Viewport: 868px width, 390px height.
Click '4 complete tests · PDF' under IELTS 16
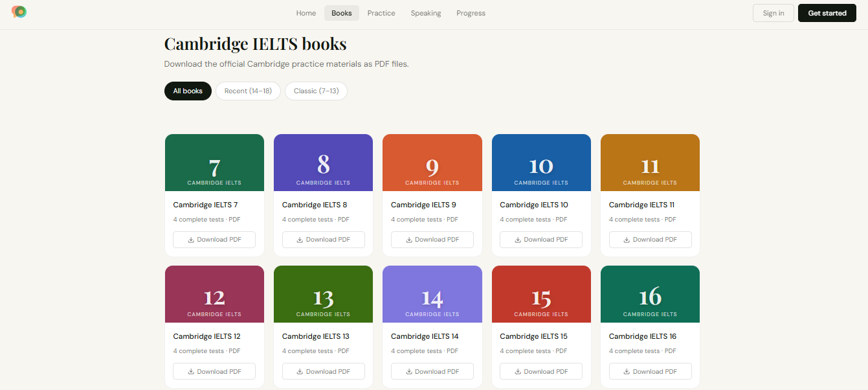pyautogui.click(x=643, y=351)
